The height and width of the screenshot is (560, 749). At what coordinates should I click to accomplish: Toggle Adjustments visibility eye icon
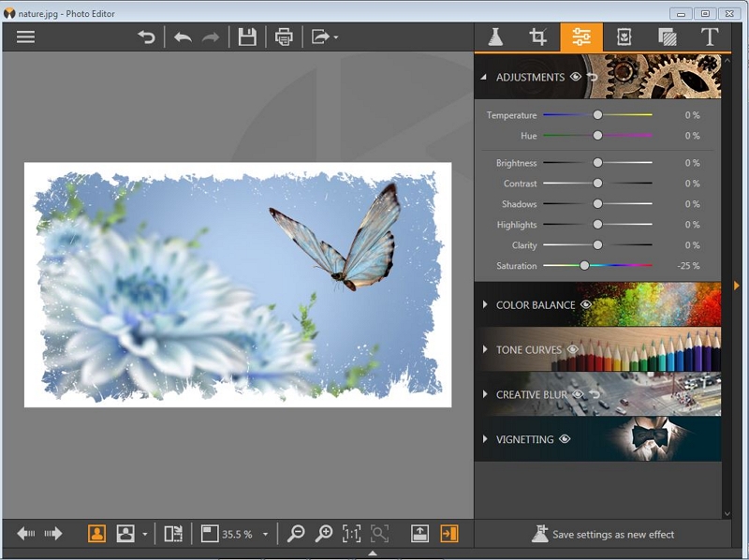575,77
